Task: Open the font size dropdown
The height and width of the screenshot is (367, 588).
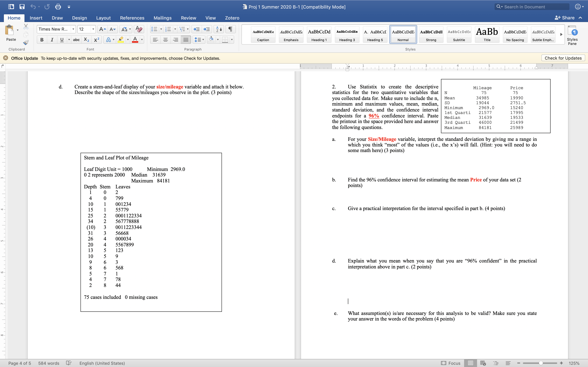Action: pyautogui.click(x=93, y=29)
